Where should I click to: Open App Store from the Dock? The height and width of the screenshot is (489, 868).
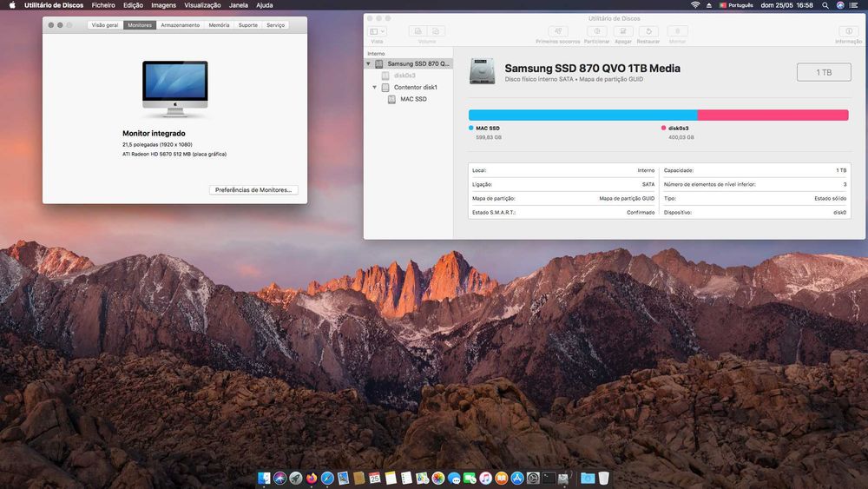[517, 478]
